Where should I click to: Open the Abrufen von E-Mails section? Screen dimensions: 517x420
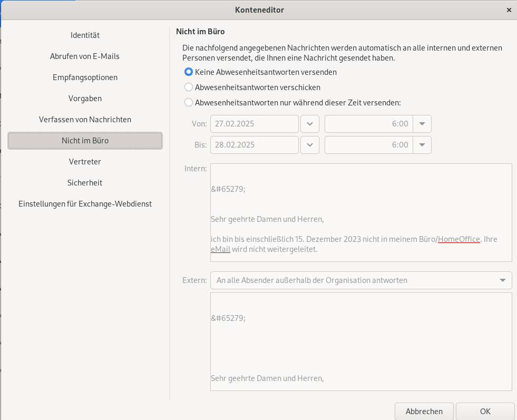[85, 56]
